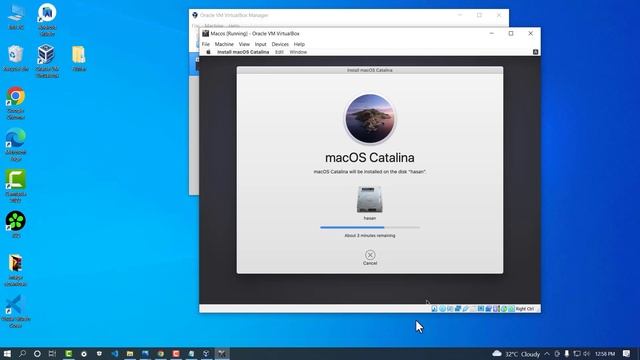Click the optical disk status icon
This screenshot has height=360, width=640.
[442, 309]
